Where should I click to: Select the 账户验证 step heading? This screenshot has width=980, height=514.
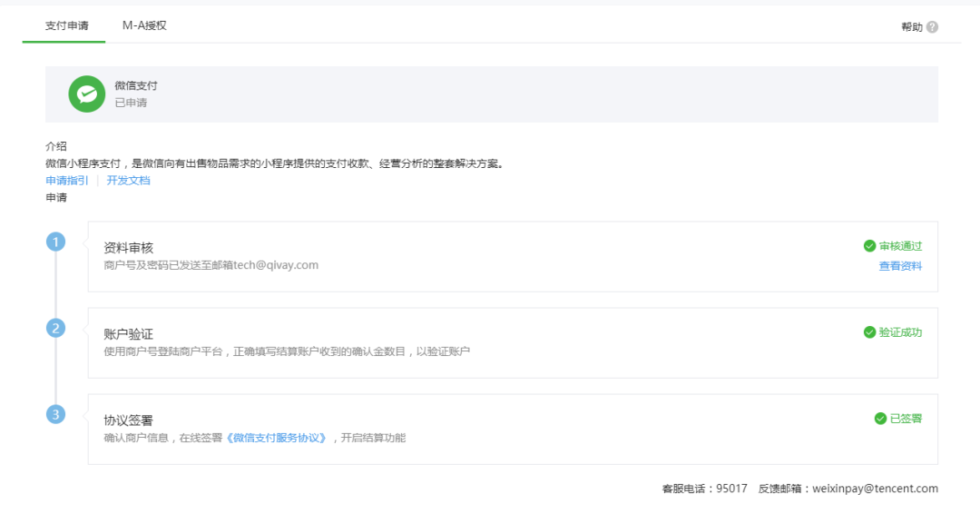point(128,334)
